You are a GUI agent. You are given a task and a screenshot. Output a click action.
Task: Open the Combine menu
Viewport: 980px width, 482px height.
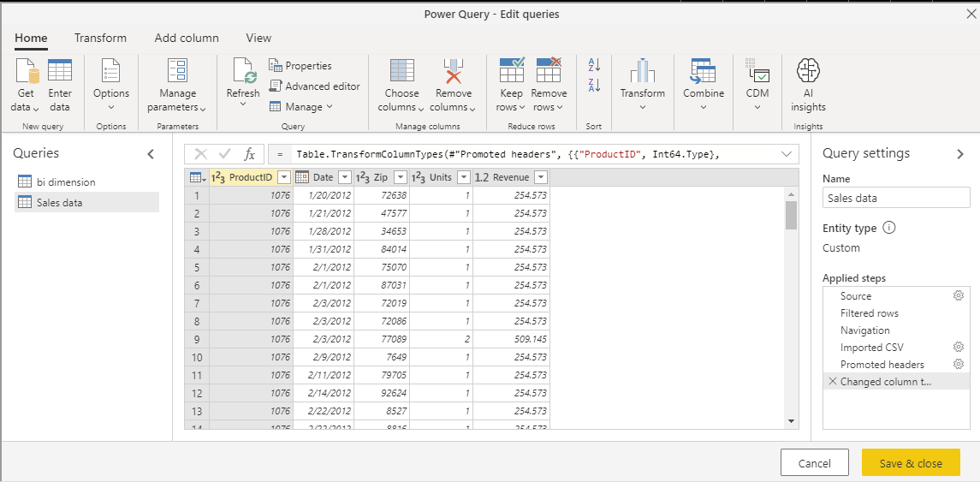[704, 85]
